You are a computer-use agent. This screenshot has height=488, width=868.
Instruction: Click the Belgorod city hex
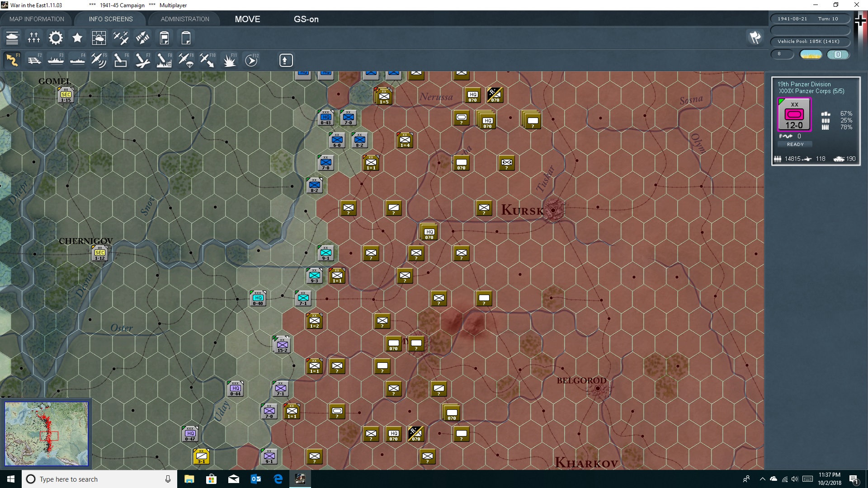(598, 389)
